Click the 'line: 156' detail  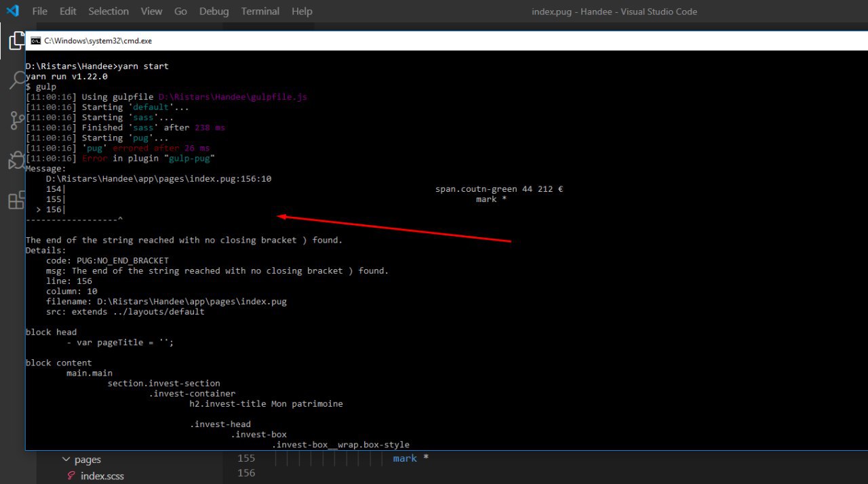[x=69, y=281]
